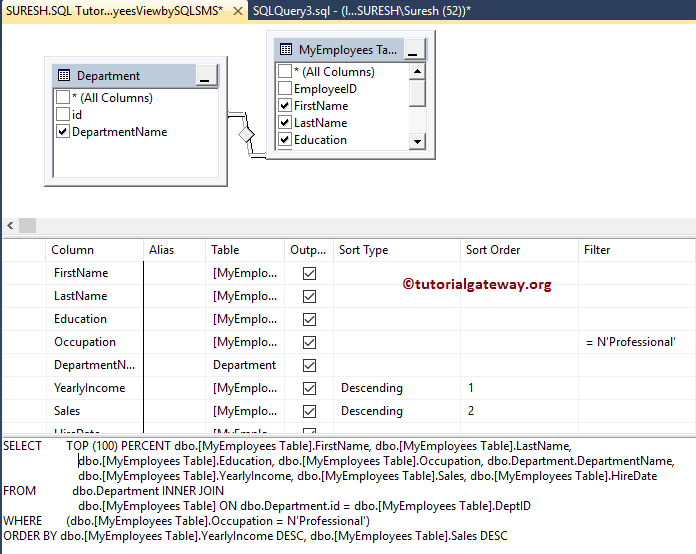Select the YearlyIncome cell in Column grid
The width and height of the screenshot is (696, 554).
[x=95, y=388]
